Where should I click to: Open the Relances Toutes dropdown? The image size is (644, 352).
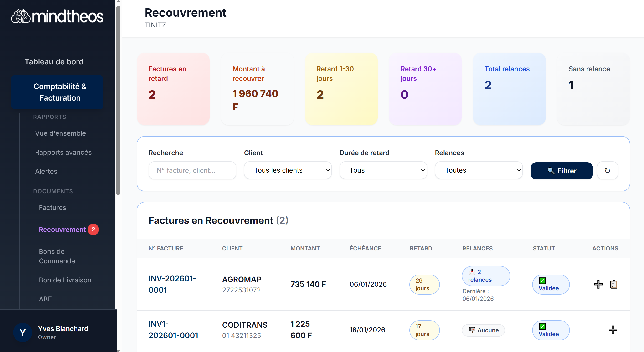[478, 170]
